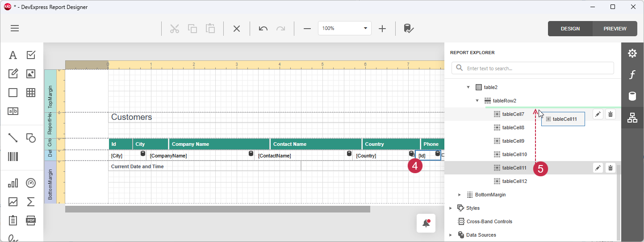Select the Shape control in toolbox
Image resolution: width=644 pixels, height=242 pixels.
click(31, 138)
